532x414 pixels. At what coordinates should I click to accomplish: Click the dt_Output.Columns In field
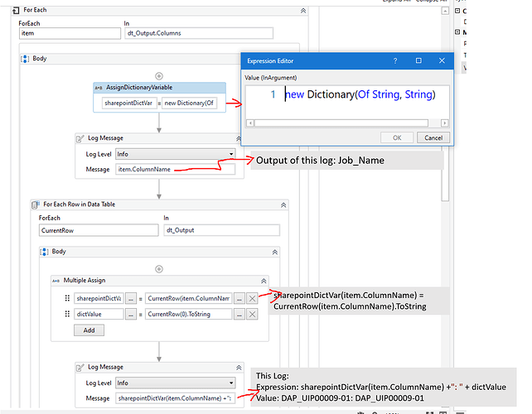(199, 33)
